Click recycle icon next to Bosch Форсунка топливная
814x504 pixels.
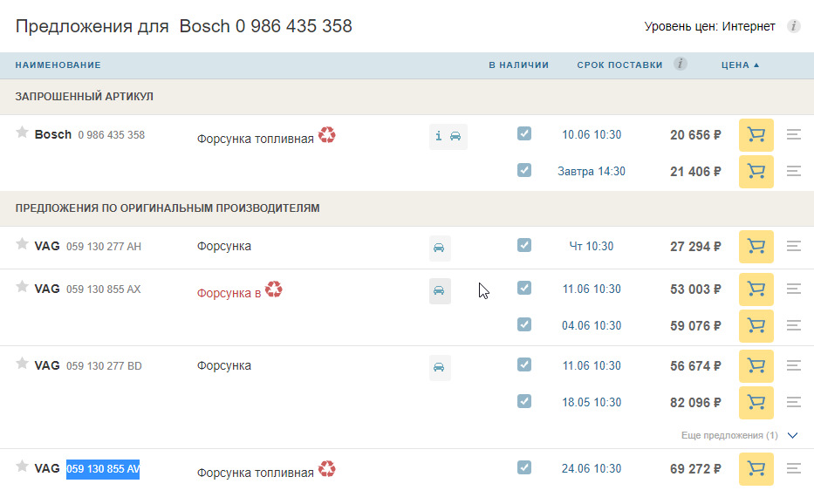327,135
